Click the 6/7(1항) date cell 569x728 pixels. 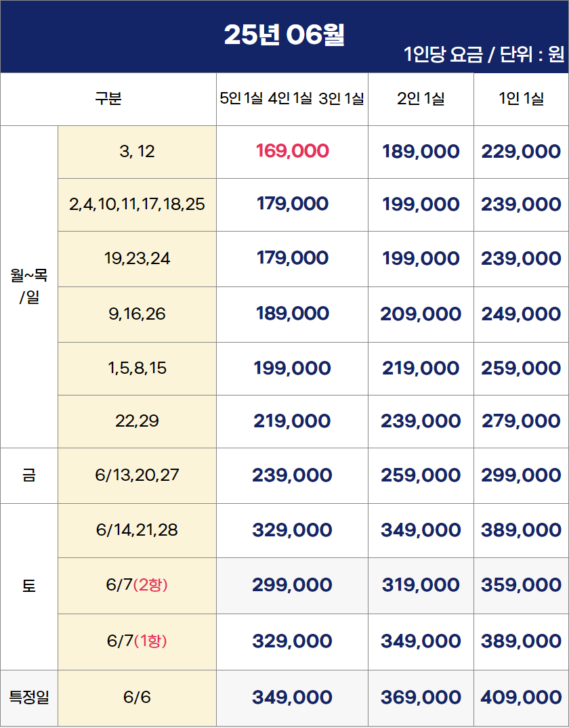point(137,641)
